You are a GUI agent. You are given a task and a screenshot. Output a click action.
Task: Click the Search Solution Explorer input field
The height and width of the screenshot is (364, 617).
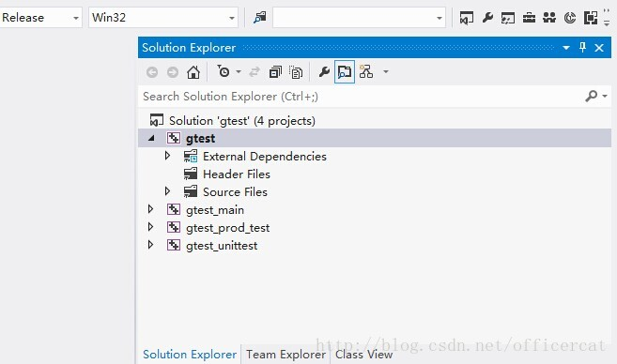pos(360,97)
